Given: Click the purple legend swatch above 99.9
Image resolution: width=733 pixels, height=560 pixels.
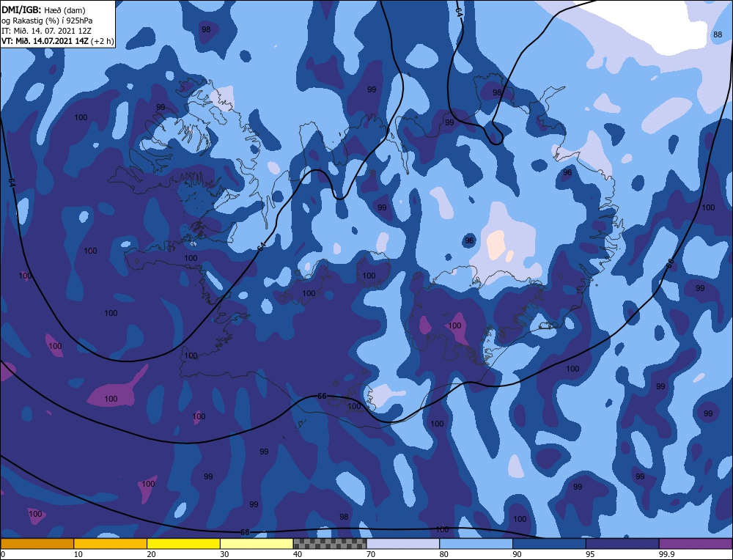Looking at the screenshot, I should pyautogui.click(x=696, y=543).
